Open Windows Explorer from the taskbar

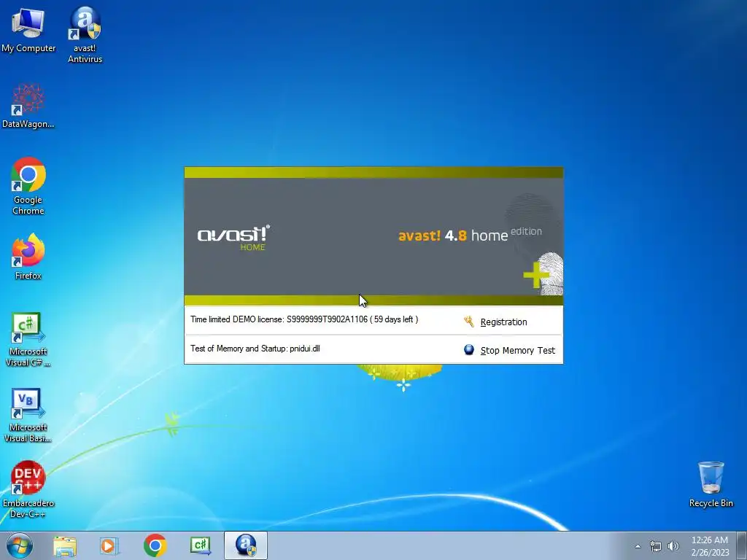(64, 545)
